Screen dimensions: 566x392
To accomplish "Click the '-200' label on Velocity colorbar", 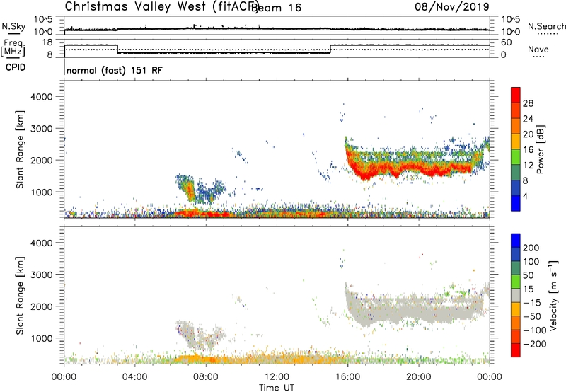I will (535, 344).
